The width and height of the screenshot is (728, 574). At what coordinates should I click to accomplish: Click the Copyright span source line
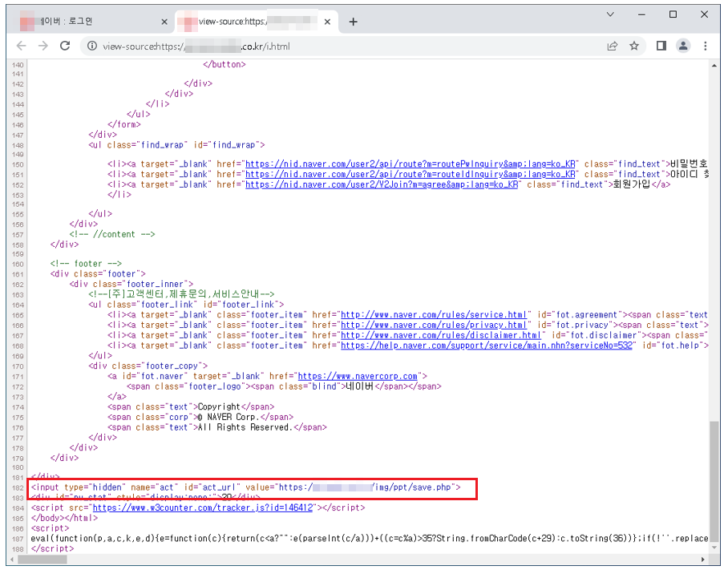coord(191,406)
